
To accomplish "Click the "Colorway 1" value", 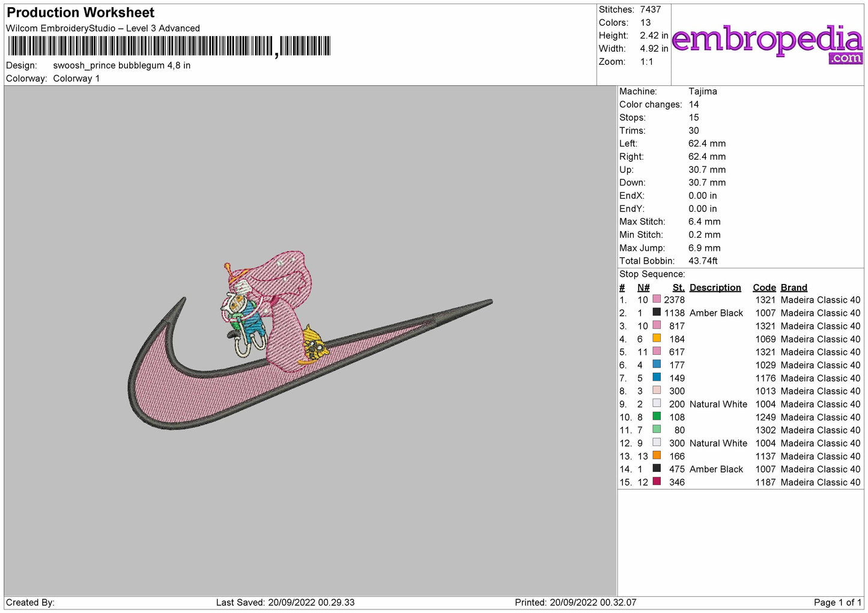I will (x=76, y=79).
